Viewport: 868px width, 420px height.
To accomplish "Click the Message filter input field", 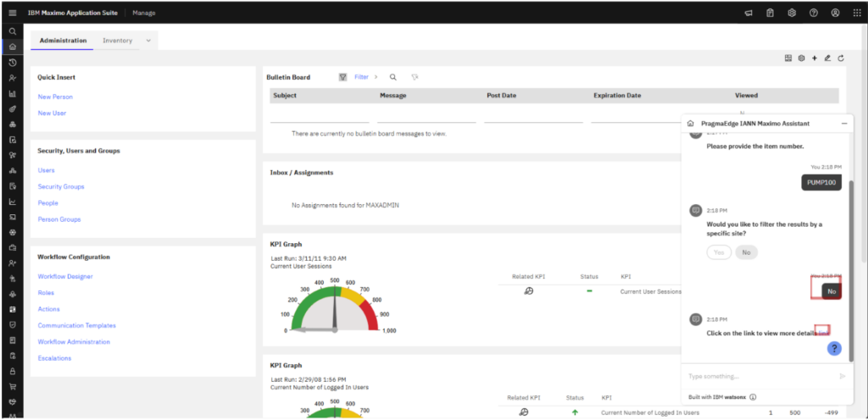I will [426, 116].
